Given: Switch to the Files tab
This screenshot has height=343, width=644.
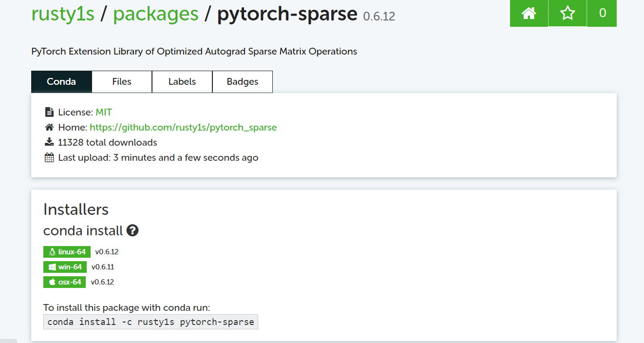Looking at the screenshot, I should point(122,82).
